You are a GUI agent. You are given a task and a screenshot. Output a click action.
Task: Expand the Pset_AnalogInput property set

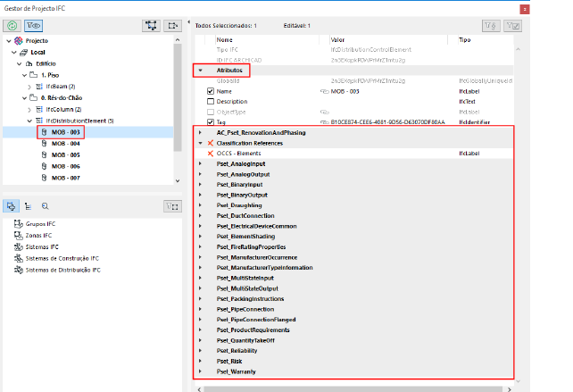200,163
